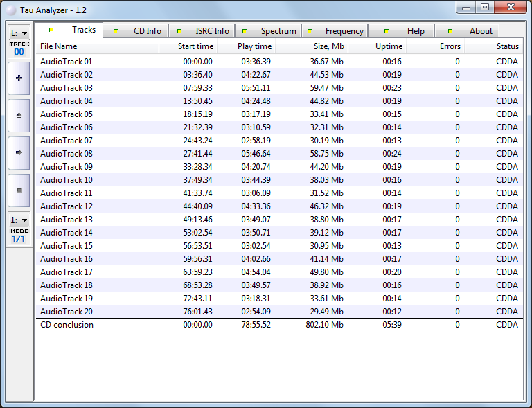Click the Tau Analyzer title bar icon
Viewport: 532px width, 408px height.
pyautogui.click(x=10, y=8)
